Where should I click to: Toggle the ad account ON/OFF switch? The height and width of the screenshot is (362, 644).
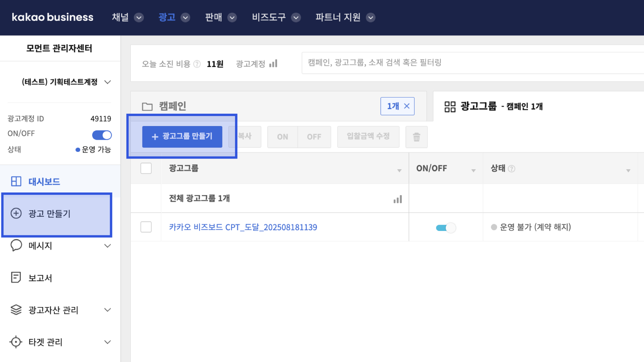click(x=102, y=135)
